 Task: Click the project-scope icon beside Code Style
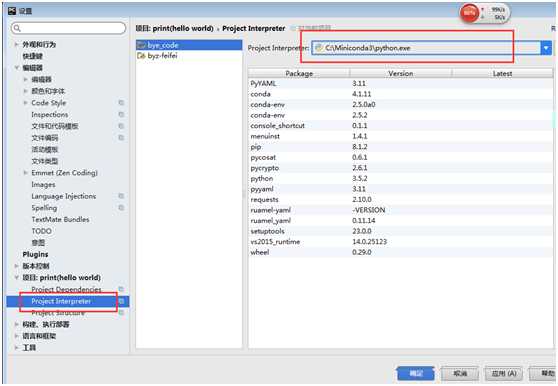click(121, 102)
